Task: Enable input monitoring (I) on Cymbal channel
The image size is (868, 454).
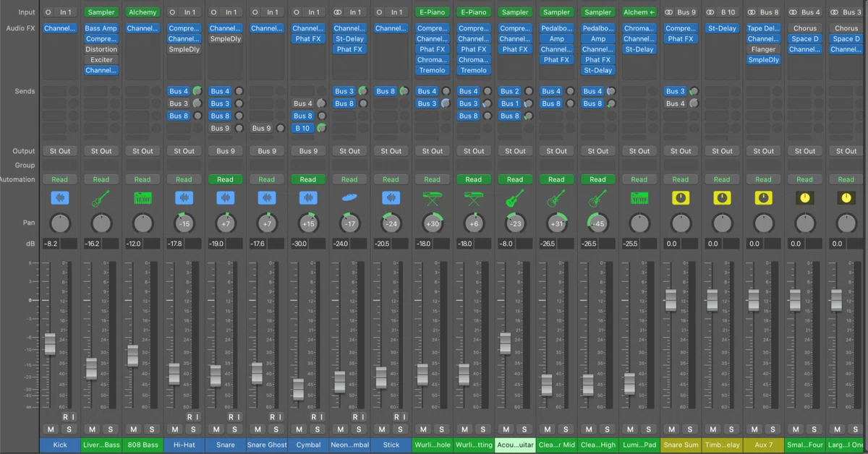Action: [320, 417]
